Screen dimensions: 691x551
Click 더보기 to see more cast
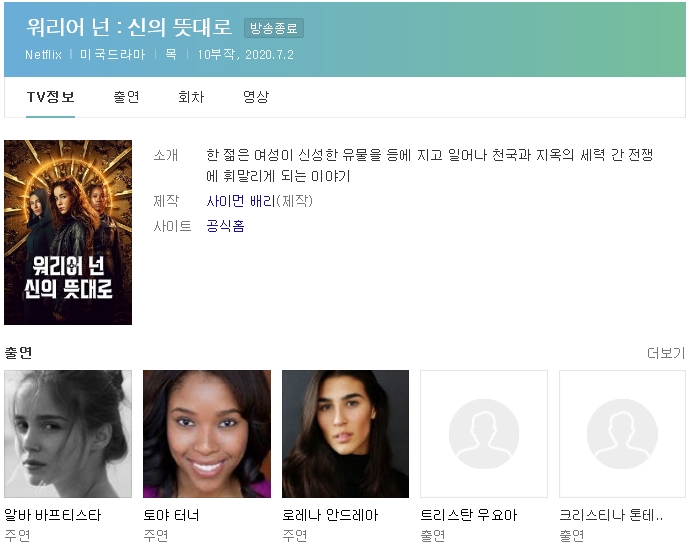(x=666, y=353)
